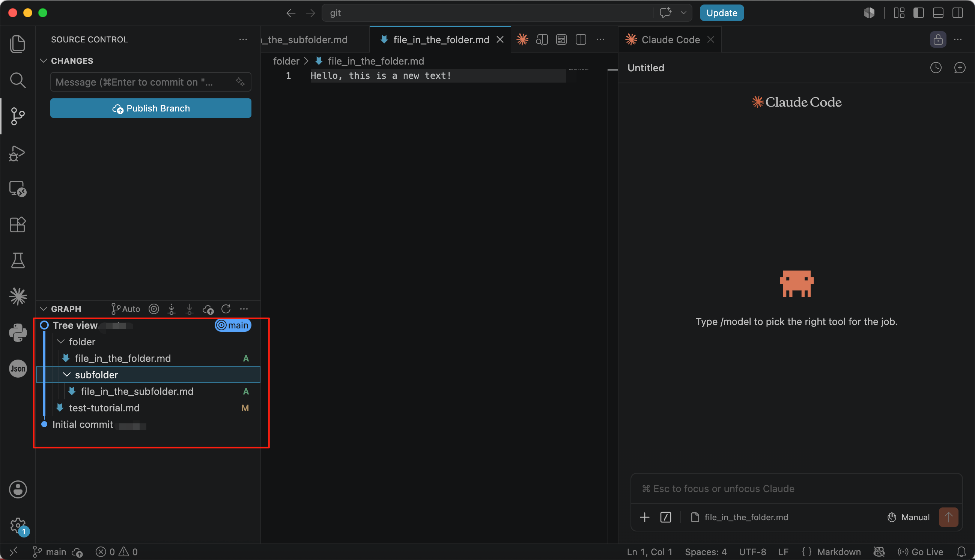The width and height of the screenshot is (975, 560).
Task: Publish branch from the Graph toolbar
Action: (208, 309)
